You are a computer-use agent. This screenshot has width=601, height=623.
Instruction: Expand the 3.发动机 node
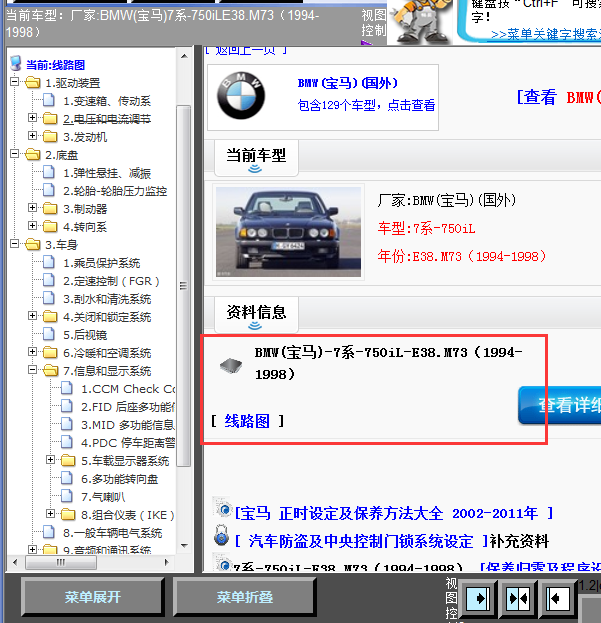coord(33,135)
